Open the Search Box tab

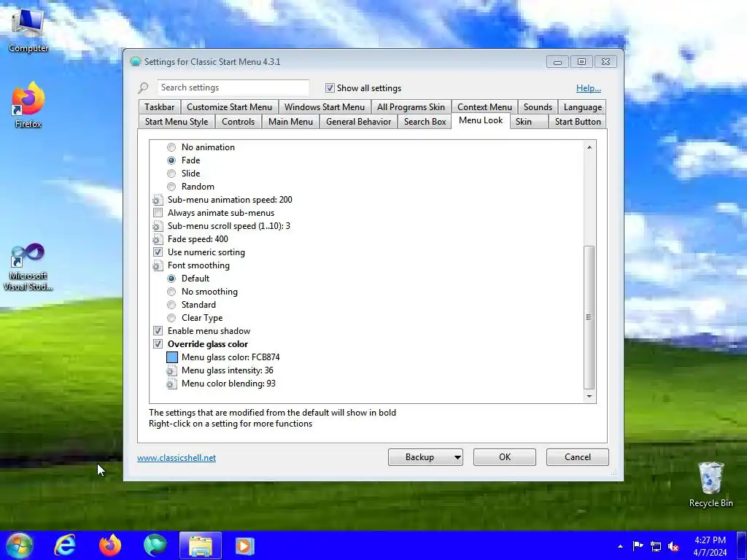pos(425,122)
